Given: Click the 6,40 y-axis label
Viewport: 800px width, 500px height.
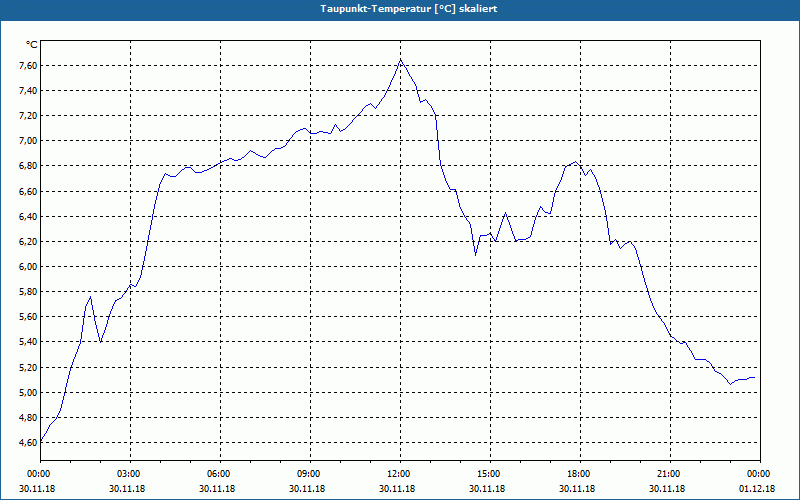Looking at the screenshot, I should point(28,217).
